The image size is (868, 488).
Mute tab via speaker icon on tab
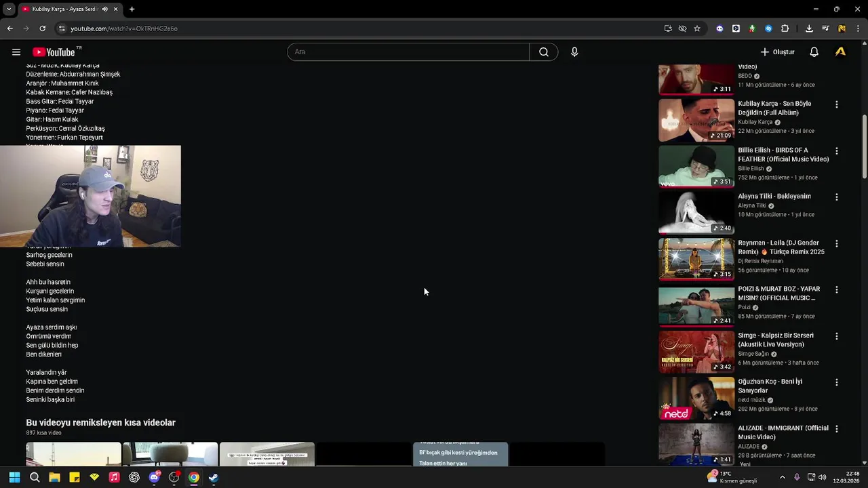pos(104,9)
